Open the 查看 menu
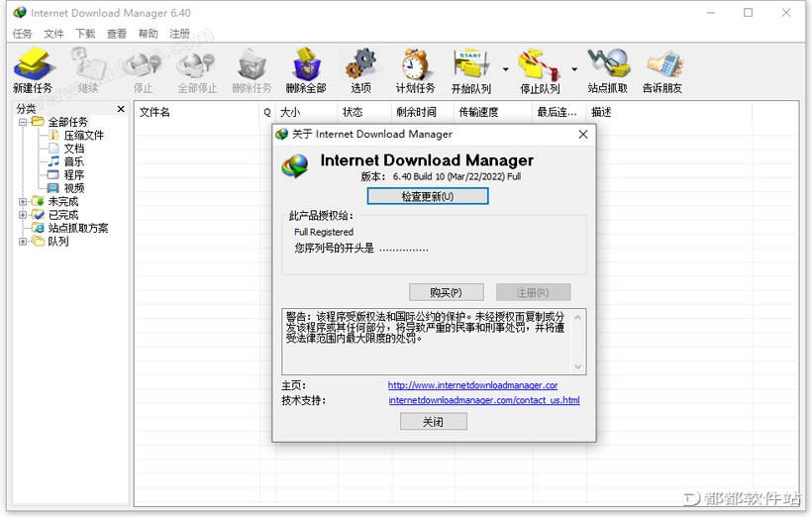Screen dimensions: 812x517 [x=117, y=34]
